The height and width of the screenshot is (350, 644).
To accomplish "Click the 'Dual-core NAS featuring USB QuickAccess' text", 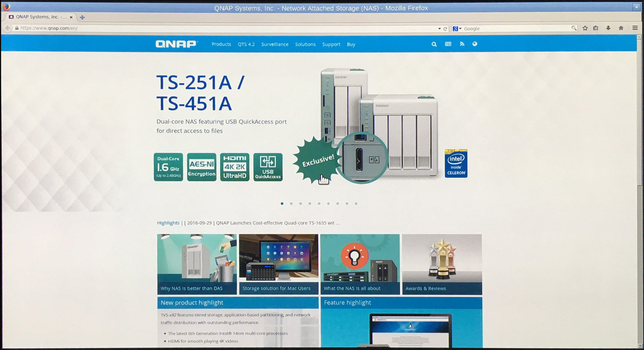I will [221, 126].
